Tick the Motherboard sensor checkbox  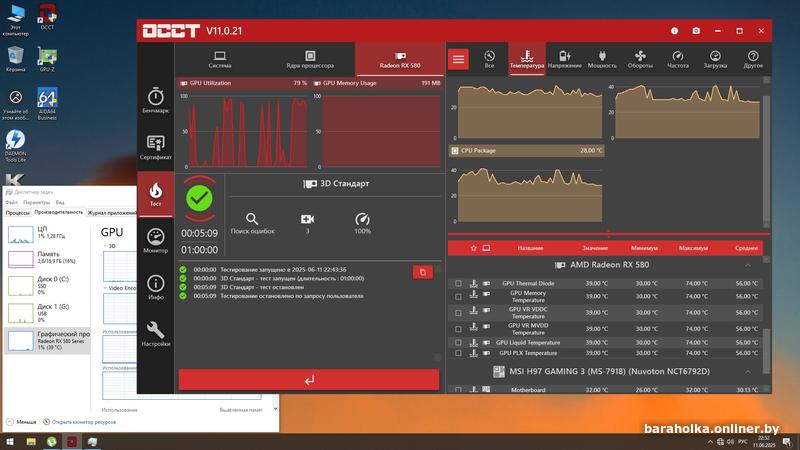tap(458, 390)
